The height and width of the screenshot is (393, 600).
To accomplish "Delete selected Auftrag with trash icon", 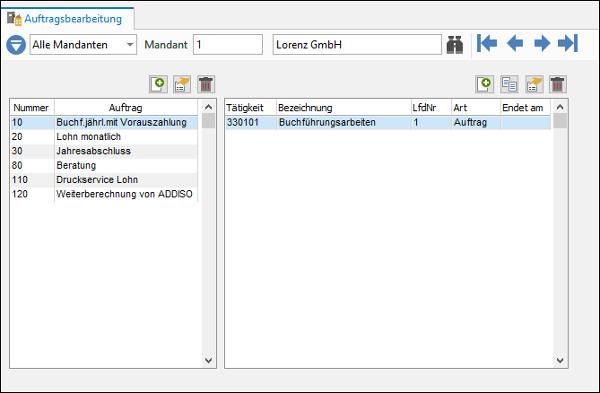I will click(x=206, y=84).
